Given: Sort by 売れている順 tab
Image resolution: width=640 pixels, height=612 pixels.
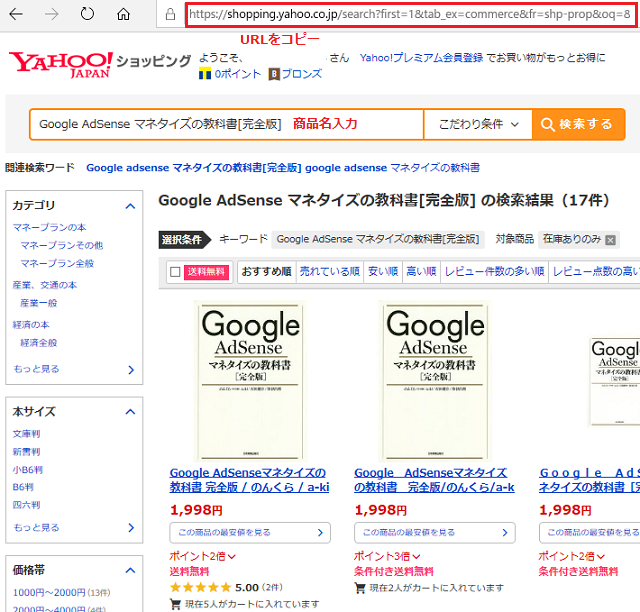Looking at the screenshot, I should point(330,272).
